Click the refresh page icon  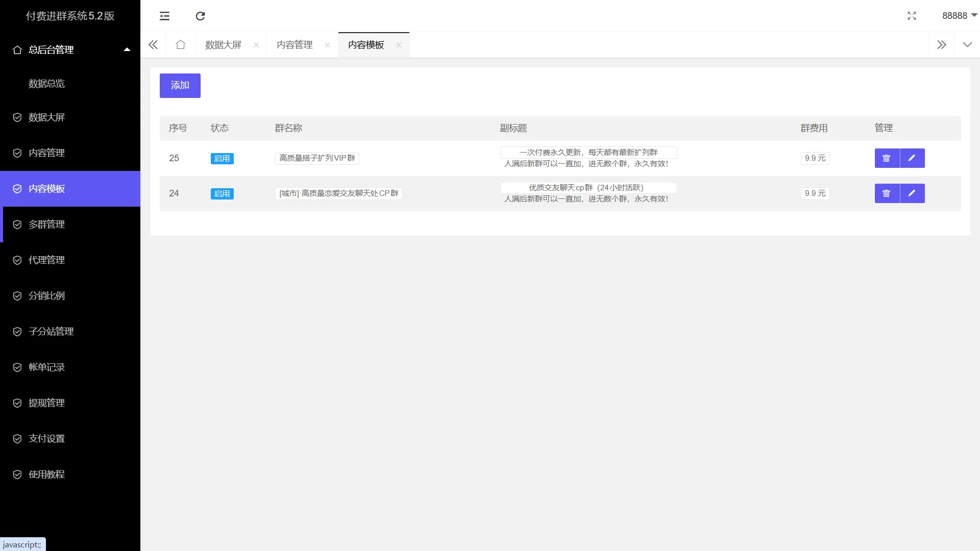click(x=200, y=16)
